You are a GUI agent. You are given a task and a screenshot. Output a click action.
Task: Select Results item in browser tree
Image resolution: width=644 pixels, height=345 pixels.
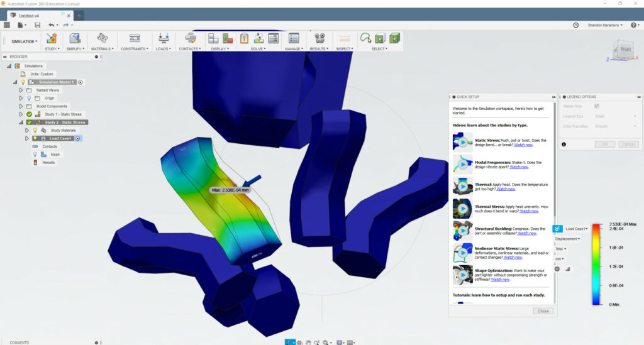pos(48,163)
